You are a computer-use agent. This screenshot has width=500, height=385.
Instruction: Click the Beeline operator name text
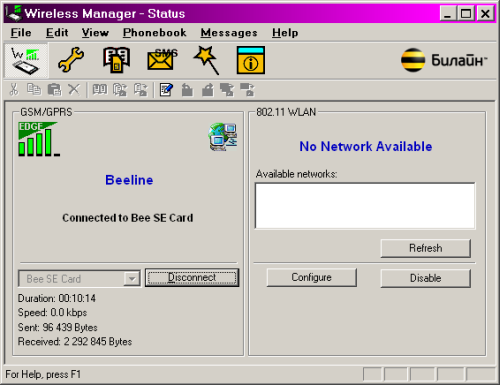pos(129,180)
